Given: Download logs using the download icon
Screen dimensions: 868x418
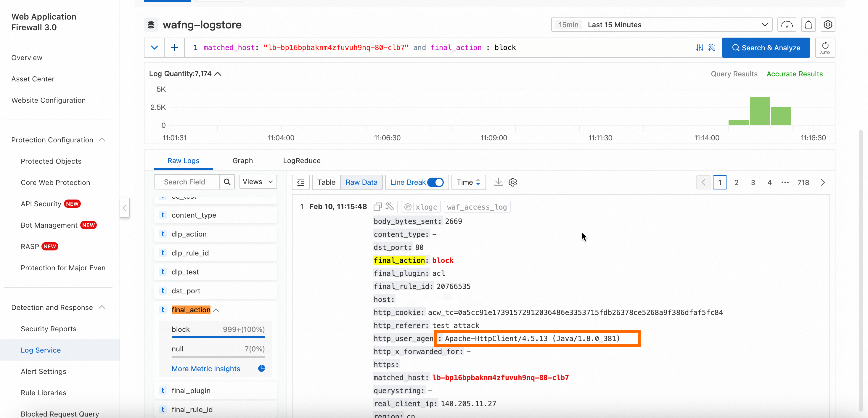Looking at the screenshot, I should click(x=498, y=182).
